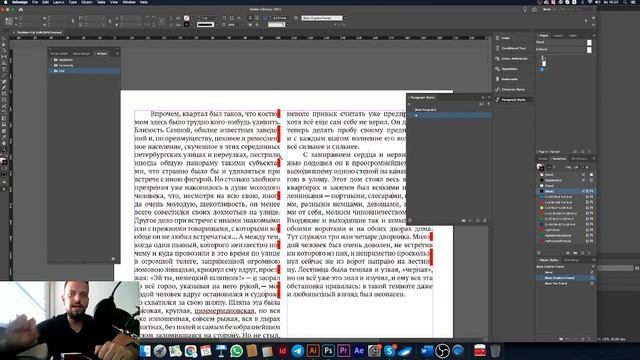The image size is (640, 360).
Task: Select [Basic Graphics Frame] object style
Action: (x=565, y=278)
